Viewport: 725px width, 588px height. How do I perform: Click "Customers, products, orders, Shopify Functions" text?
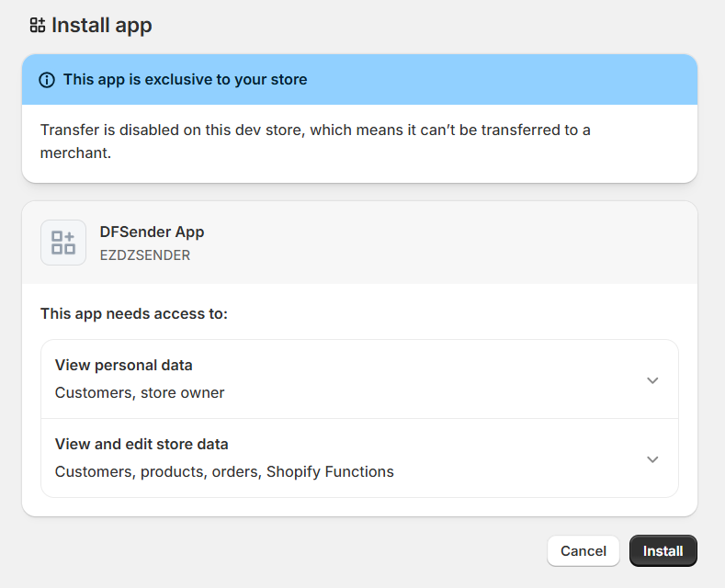[224, 472]
